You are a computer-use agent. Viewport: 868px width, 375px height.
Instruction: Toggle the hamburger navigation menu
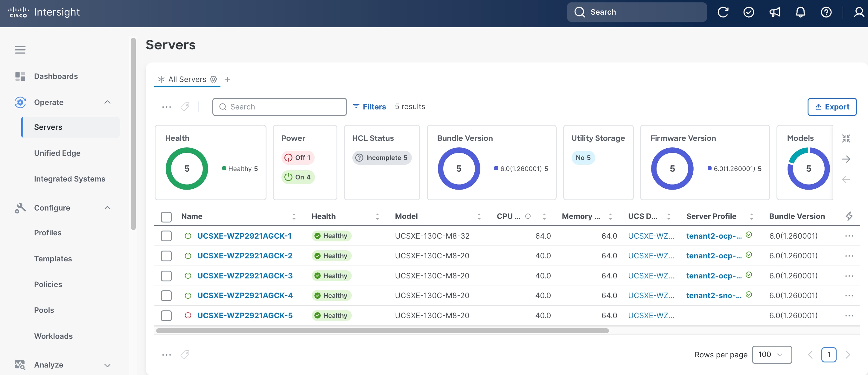click(20, 50)
